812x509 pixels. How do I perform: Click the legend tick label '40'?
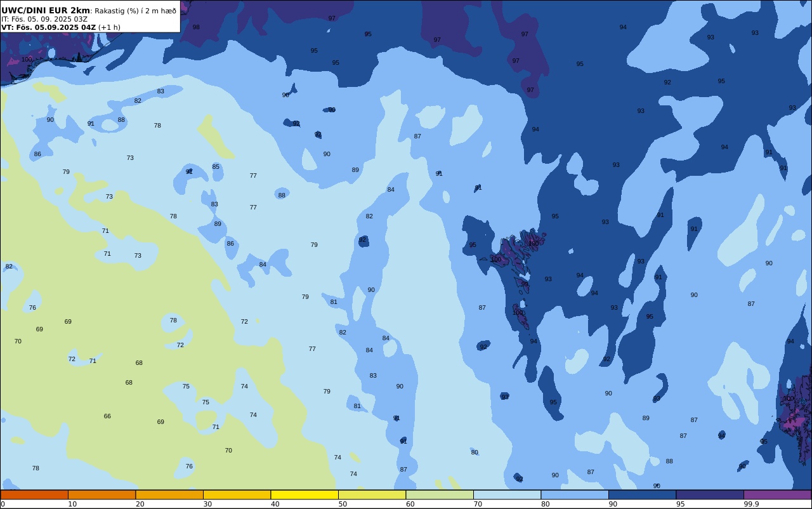coord(275,504)
